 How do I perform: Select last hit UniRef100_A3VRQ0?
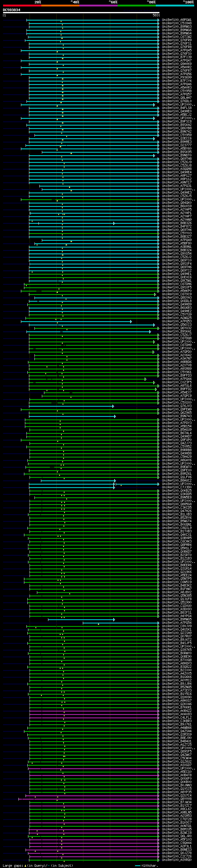pos(176,860)
